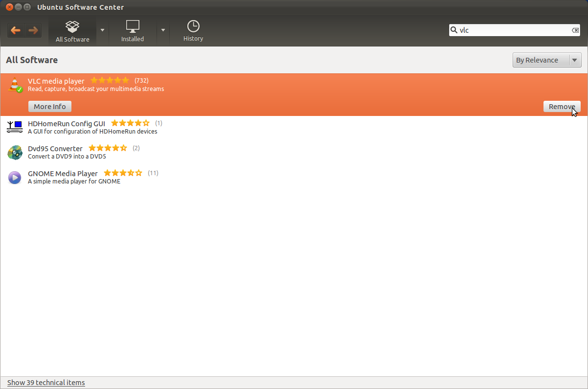Click the GNOME Media Player icon

click(x=15, y=177)
